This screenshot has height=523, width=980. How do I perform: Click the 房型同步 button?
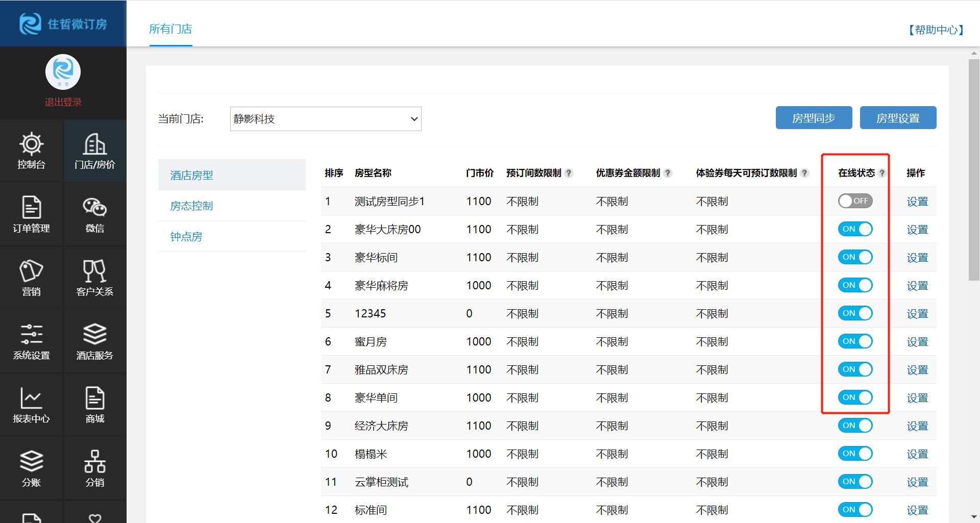(x=814, y=118)
